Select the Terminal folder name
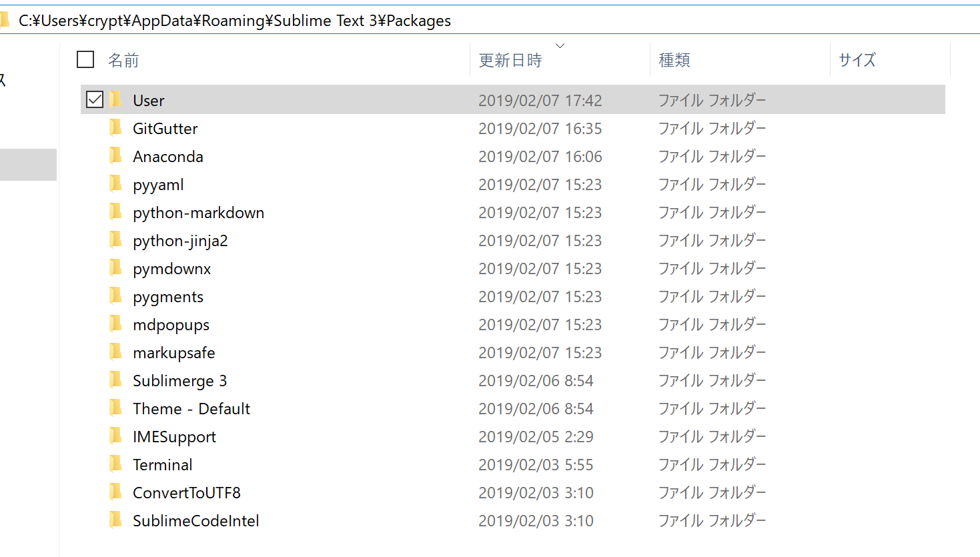 click(163, 464)
